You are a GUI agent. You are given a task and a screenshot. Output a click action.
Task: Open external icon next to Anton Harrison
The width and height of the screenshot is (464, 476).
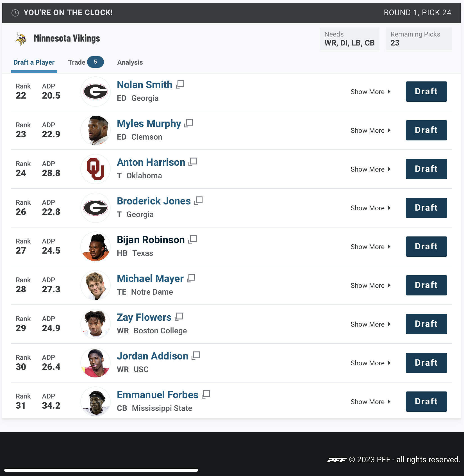tap(193, 162)
